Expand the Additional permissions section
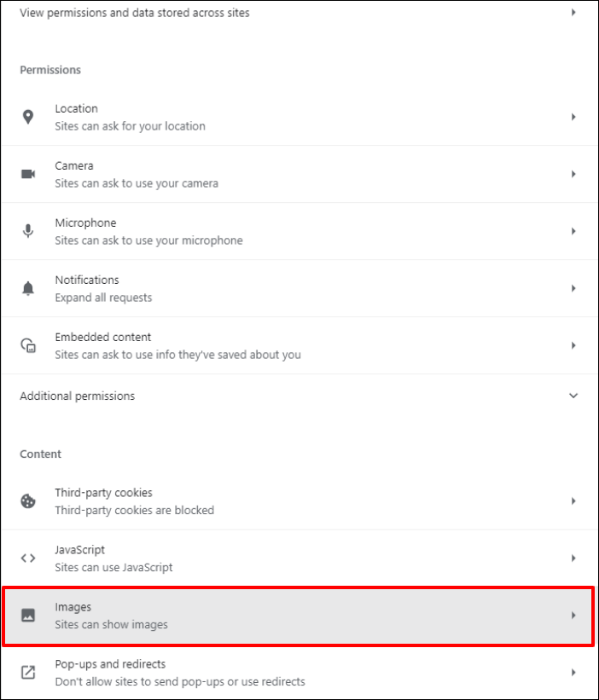The image size is (599, 700). coord(573,396)
